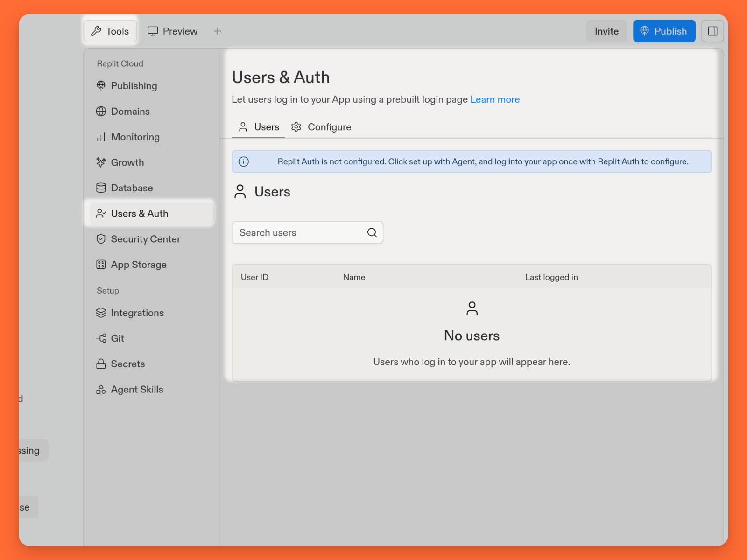Select Users & Auth in sidebar
Image resolution: width=747 pixels, height=560 pixels.
point(151,213)
